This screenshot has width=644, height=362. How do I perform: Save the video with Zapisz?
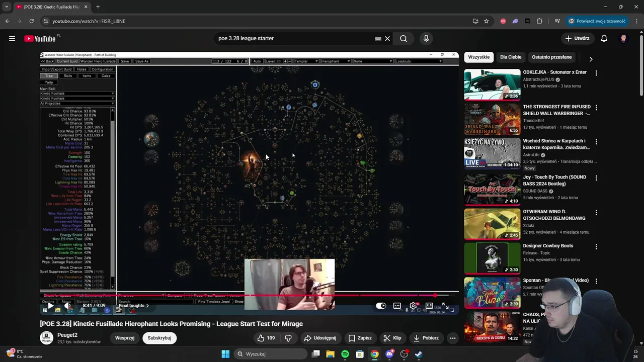(x=360, y=338)
